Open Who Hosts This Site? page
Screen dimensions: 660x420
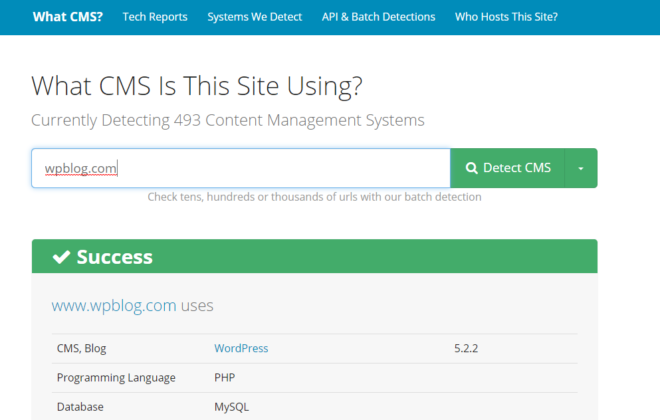(x=506, y=17)
